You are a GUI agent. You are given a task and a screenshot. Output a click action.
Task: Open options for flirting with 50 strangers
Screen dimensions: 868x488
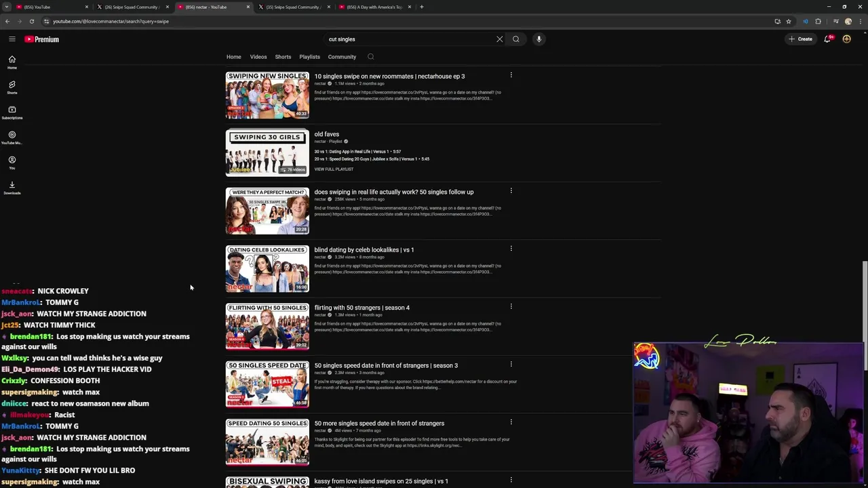pos(511,306)
